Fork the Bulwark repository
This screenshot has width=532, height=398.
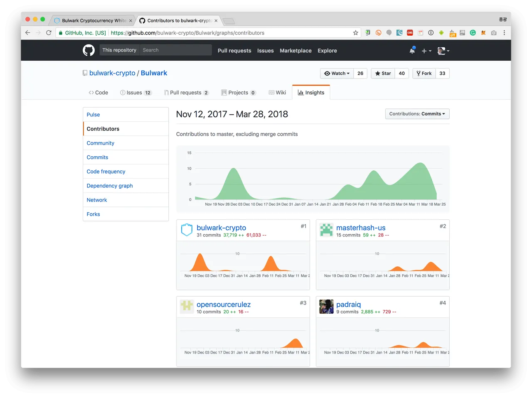tap(424, 74)
